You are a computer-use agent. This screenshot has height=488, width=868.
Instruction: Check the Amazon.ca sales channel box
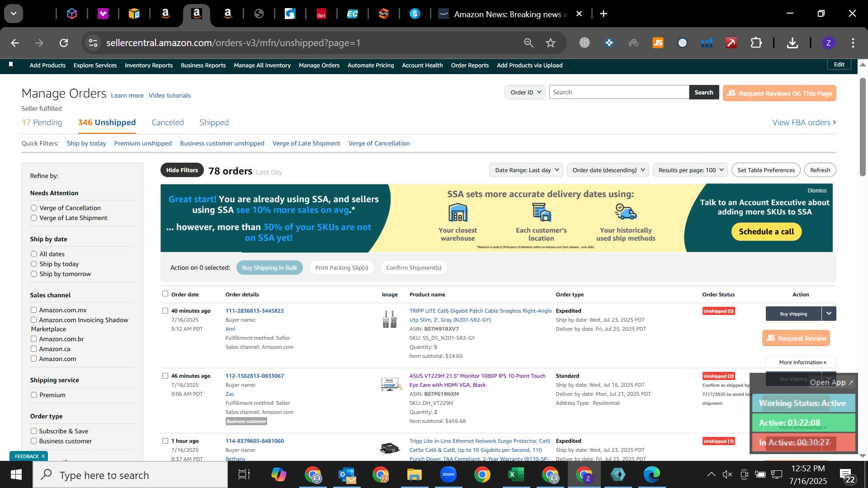click(x=33, y=349)
